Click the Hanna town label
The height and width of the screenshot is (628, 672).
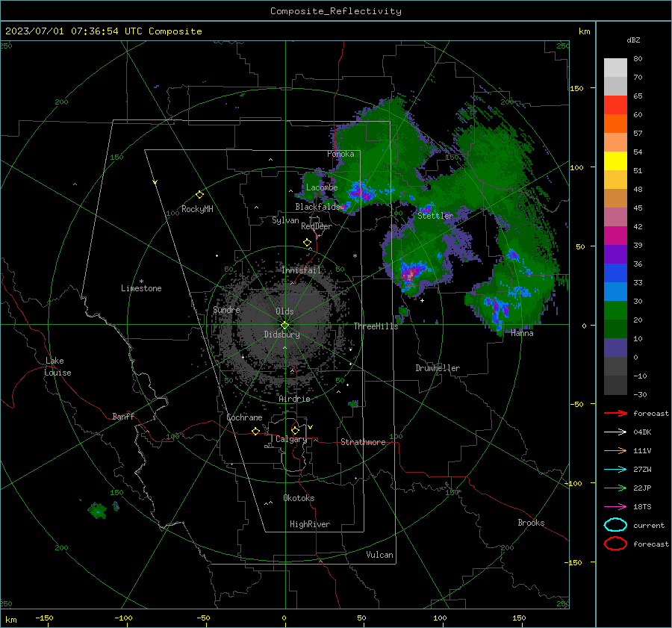(x=522, y=333)
